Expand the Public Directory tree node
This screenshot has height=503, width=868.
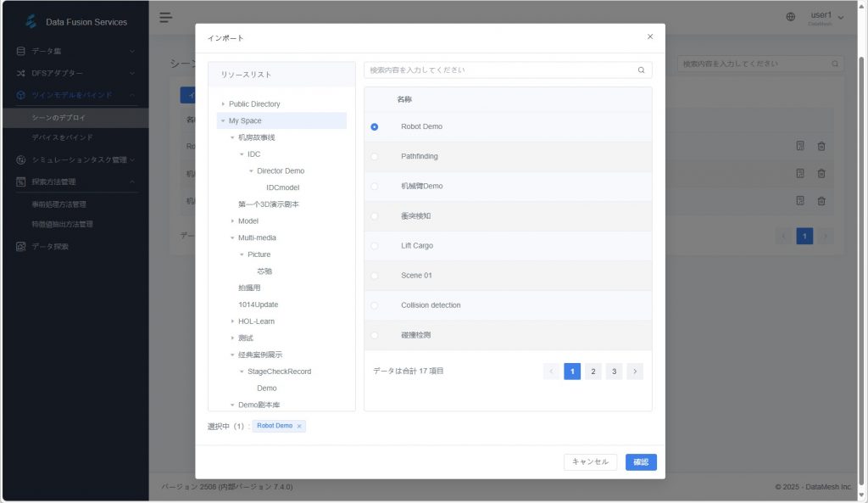pos(223,104)
